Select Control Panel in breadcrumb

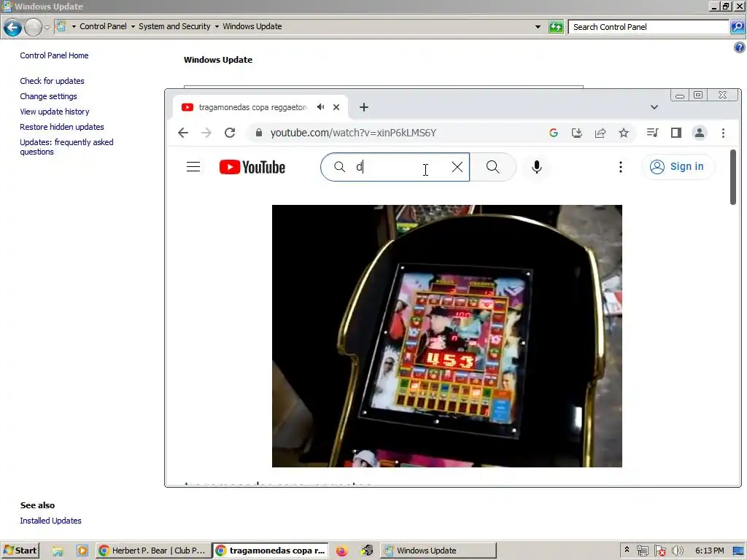pyautogui.click(x=104, y=27)
